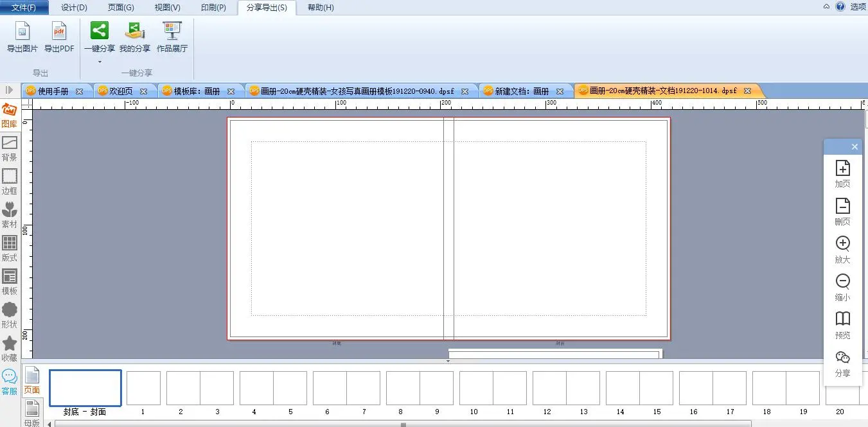Switch to the 模板库：画册 document tab
The height and width of the screenshot is (427, 868).
tap(197, 91)
